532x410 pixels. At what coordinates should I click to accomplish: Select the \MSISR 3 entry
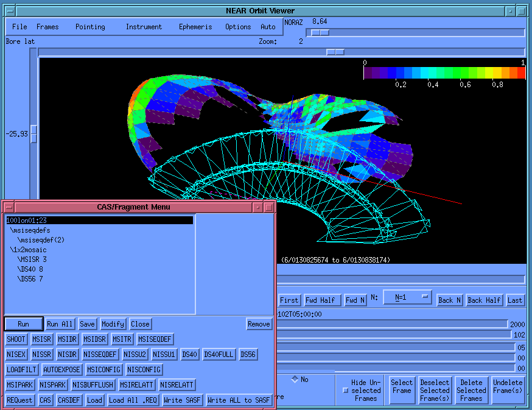pyautogui.click(x=32, y=260)
